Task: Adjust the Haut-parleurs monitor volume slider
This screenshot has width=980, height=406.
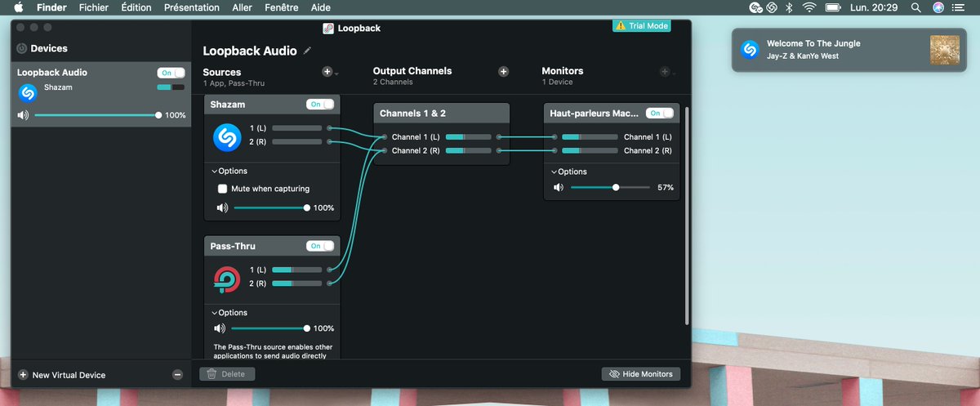Action: click(610, 187)
